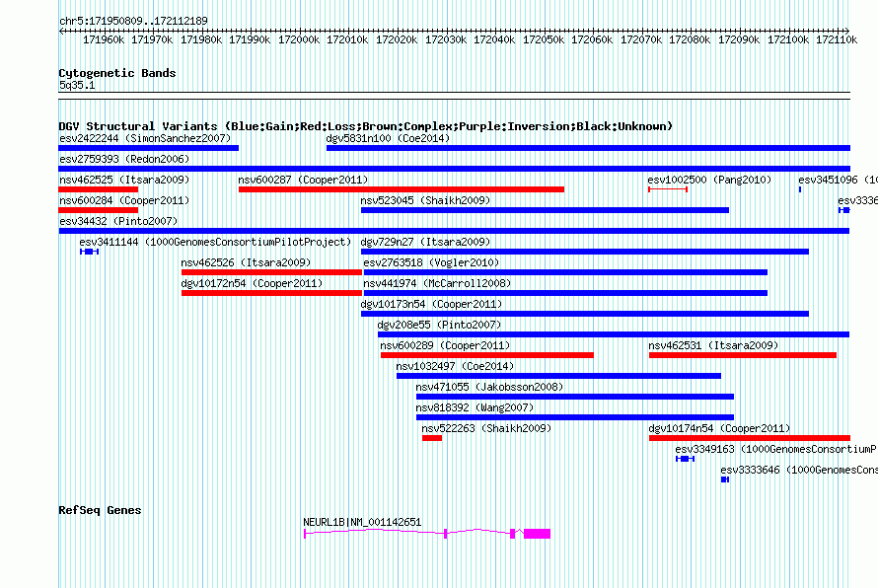Click the esv34432 (Pinto2007) variant label
This screenshot has height=588, width=878.
pyautogui.click(x=118, y=221)
